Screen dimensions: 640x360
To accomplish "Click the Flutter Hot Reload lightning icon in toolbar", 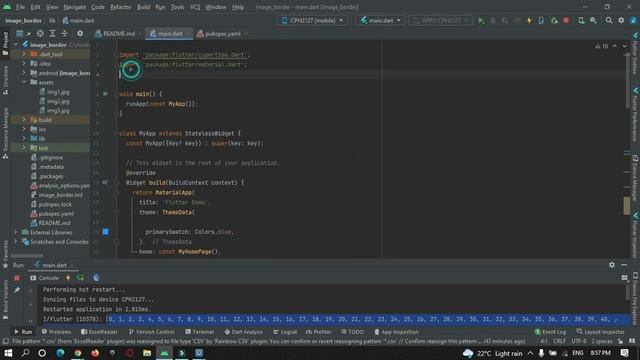I will point(529,20).
